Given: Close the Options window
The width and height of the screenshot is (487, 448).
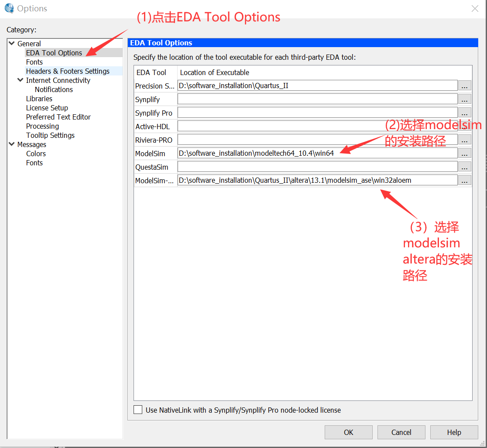Looking at the screenshot, I should coord(475,8).
